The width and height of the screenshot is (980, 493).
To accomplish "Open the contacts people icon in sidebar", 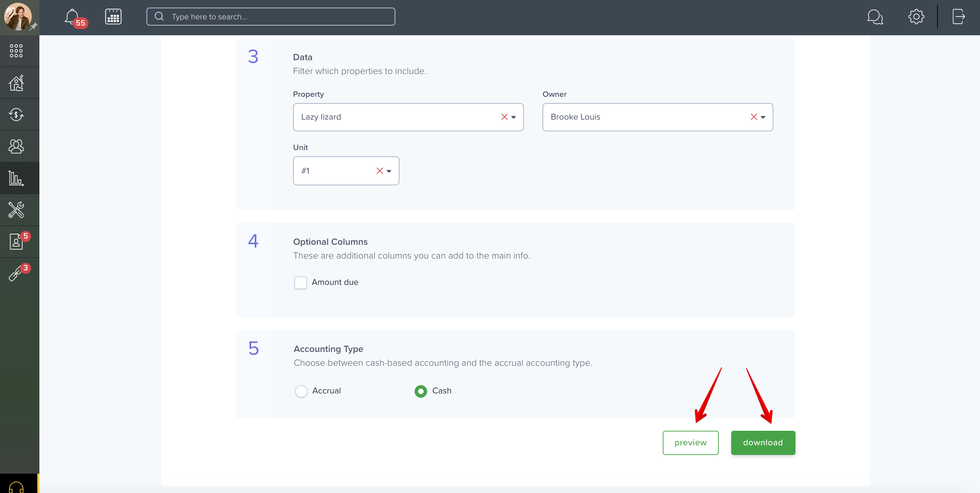I will (16, 146).
